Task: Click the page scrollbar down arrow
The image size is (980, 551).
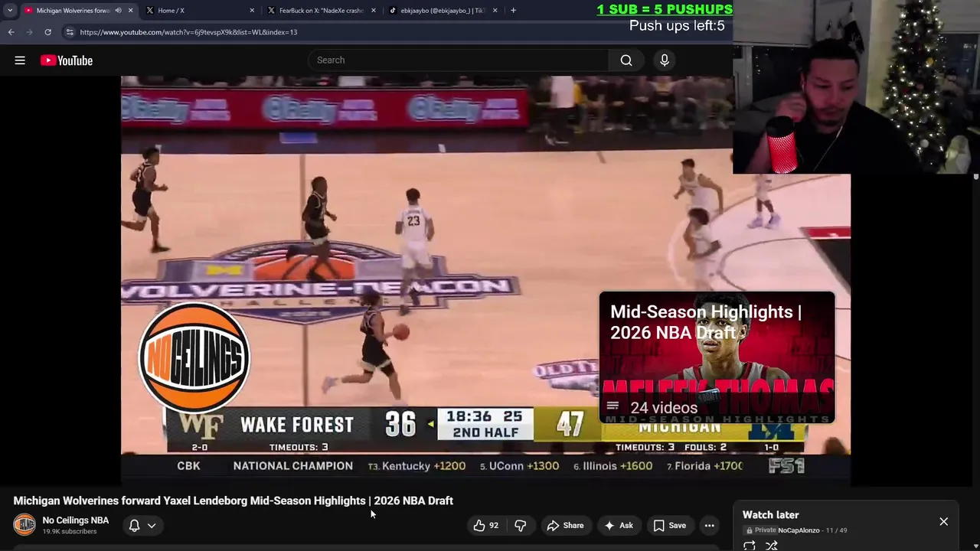Action: tap(975, 546)
